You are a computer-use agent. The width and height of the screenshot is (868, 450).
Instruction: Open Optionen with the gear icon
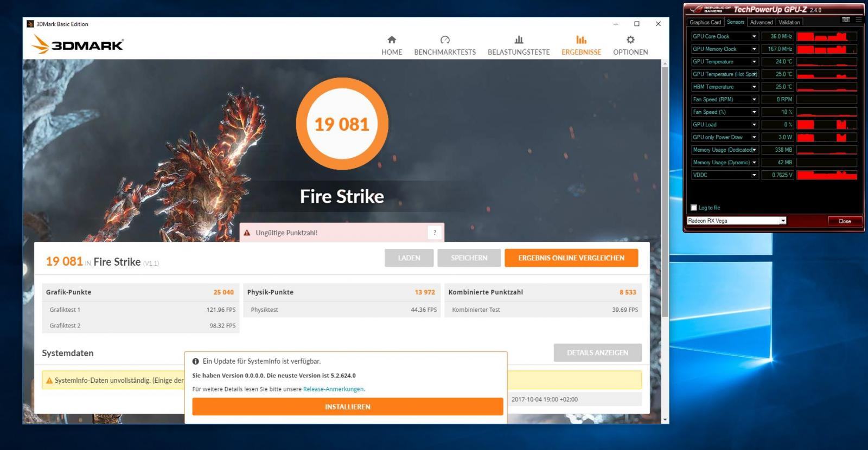(x=630, y=40)
